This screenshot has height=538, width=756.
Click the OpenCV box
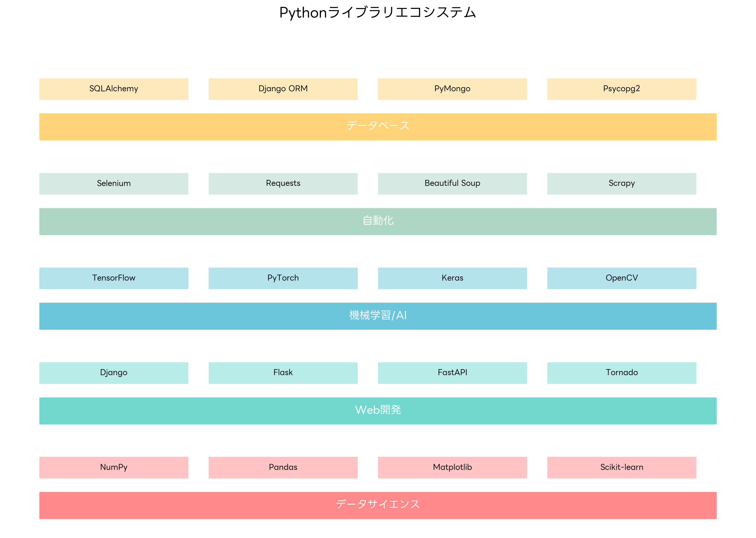622,278
